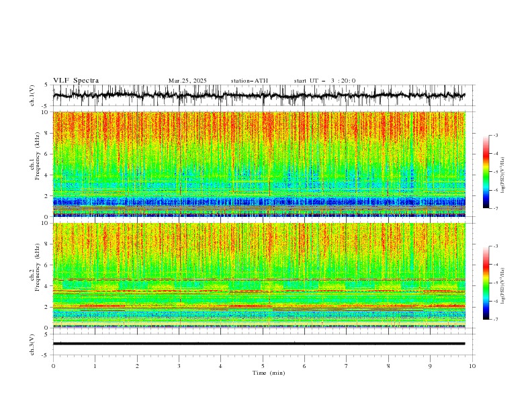532x411 pixels.
Task: Click the ch.1 frequency axis "4" tick label
Action: (x=48, y=175)
